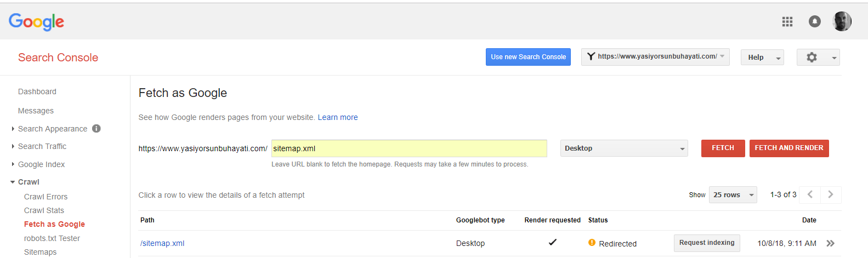This screenshot has height=258, width=868.
Task: Open the Desktop Googlebot type dropdown
Action: (x=624, y=148)
